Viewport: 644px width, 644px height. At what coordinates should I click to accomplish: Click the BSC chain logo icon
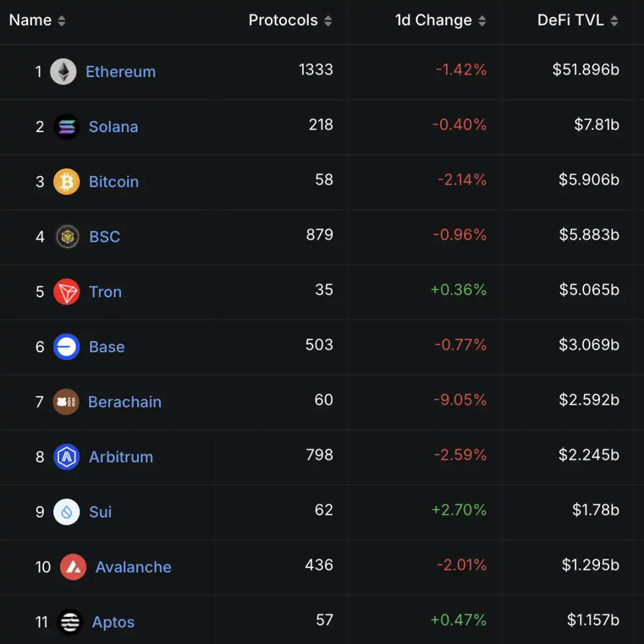coord(67,237)
